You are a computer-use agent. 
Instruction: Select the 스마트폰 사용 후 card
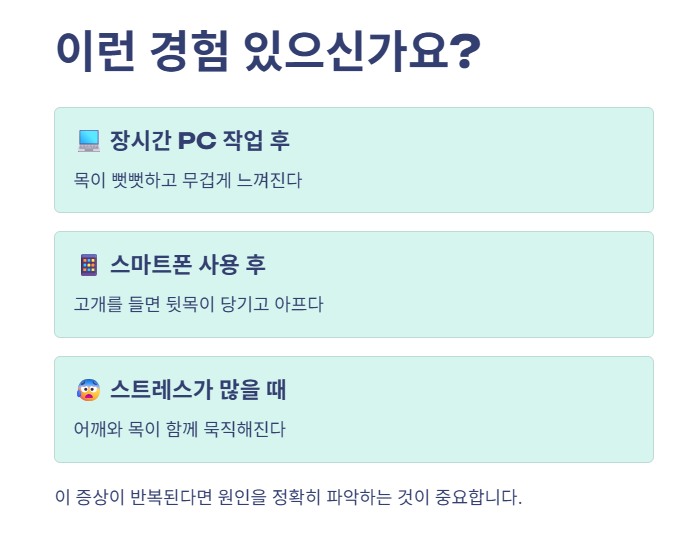(354, 285)
